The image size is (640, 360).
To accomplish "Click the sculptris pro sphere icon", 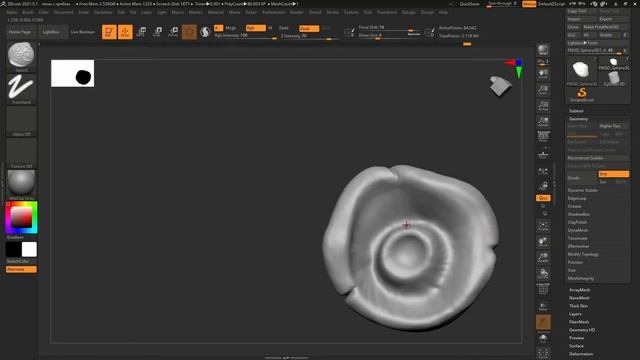I will [x=205, y=32].
